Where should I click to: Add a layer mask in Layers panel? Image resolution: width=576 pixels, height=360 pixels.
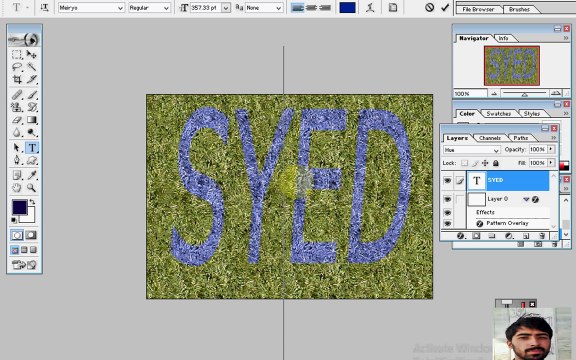[x=476, y=236]
